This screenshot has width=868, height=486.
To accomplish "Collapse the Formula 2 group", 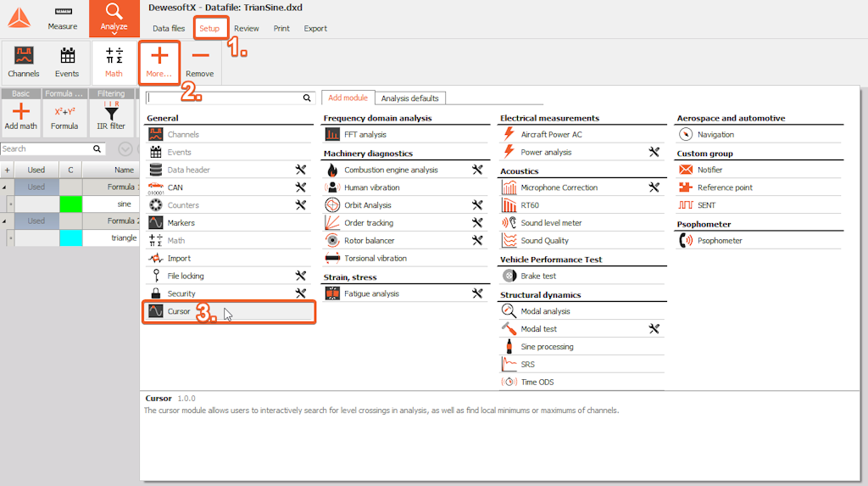I will [4, 221].
